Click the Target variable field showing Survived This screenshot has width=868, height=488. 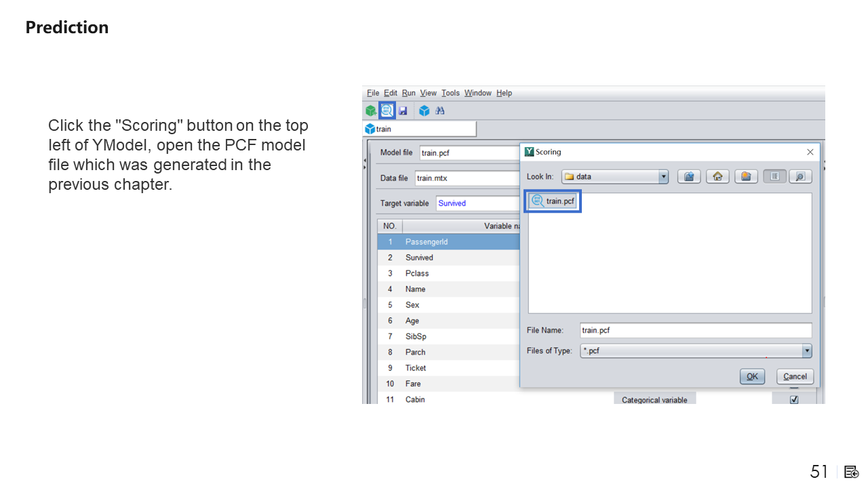477,203
